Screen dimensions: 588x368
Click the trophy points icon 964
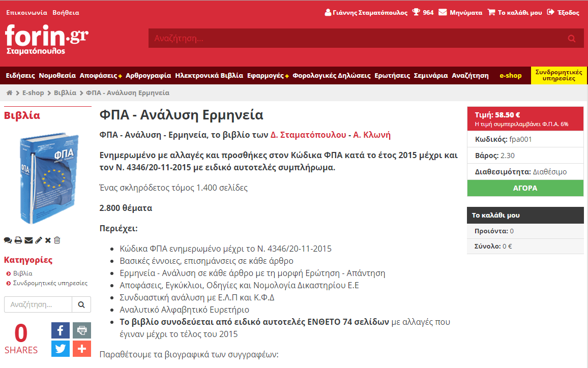(423, 12)
